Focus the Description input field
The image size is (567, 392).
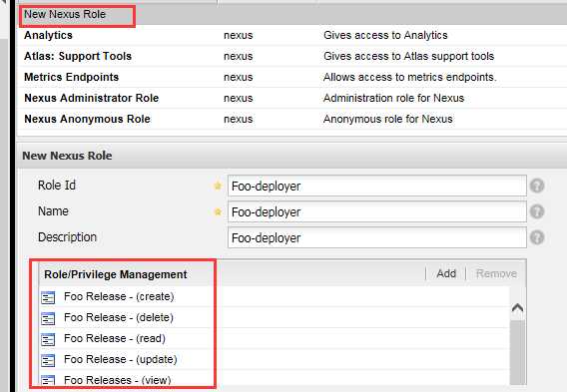[376, 237]
